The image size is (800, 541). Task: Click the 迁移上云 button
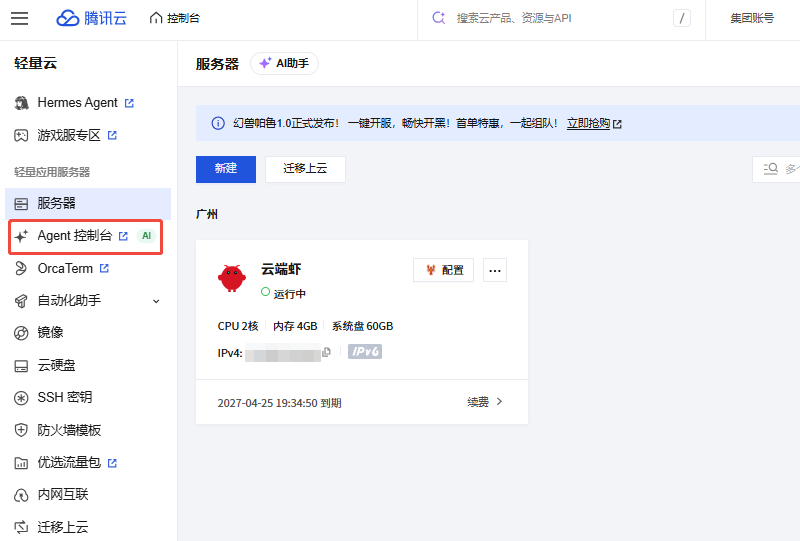(x=305, y=169)
